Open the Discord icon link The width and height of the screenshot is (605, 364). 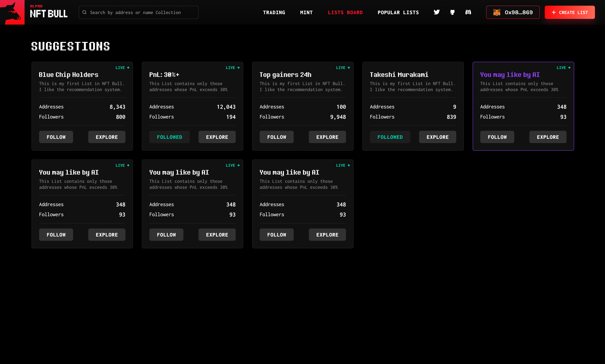(x=468, y=12)
